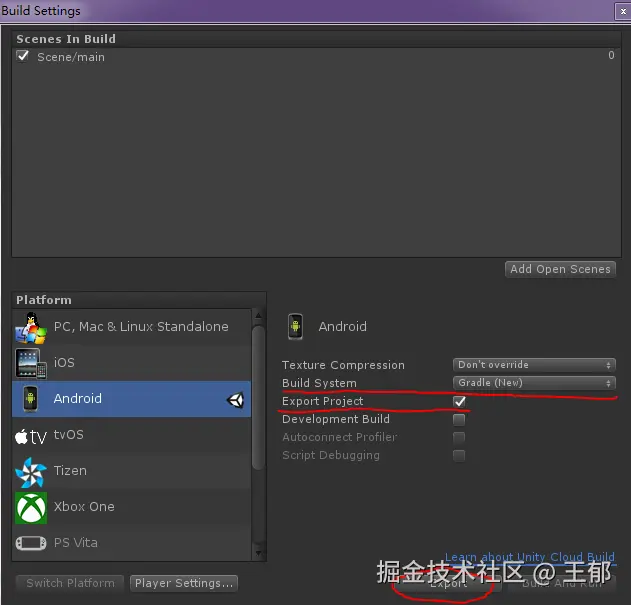This screenshot has height=605, width=631.
Task: Enable the Development Build checkbox
Action: tap(459, 419)
